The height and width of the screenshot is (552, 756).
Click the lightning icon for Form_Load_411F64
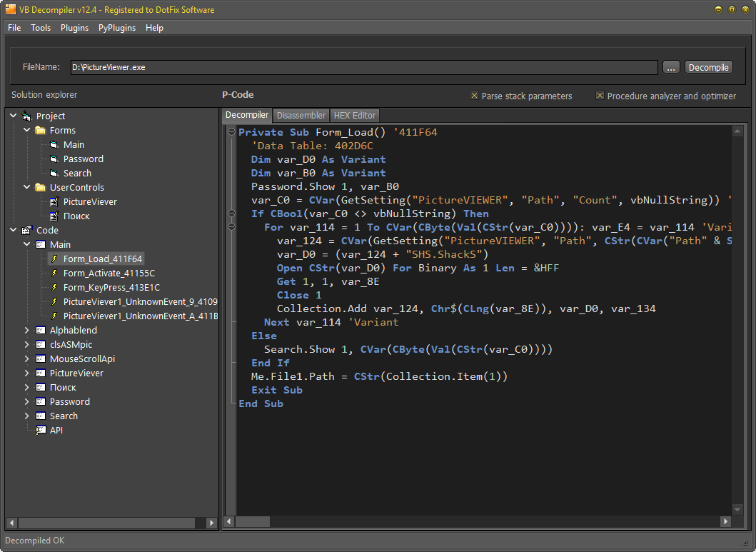(54, 259)
